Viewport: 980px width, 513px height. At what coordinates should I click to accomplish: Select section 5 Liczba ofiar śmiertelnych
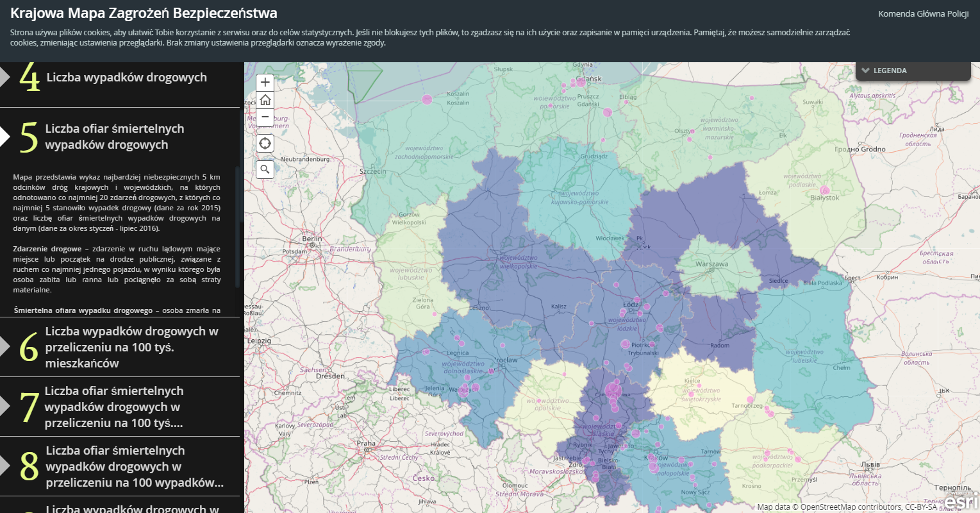(120, 137)
